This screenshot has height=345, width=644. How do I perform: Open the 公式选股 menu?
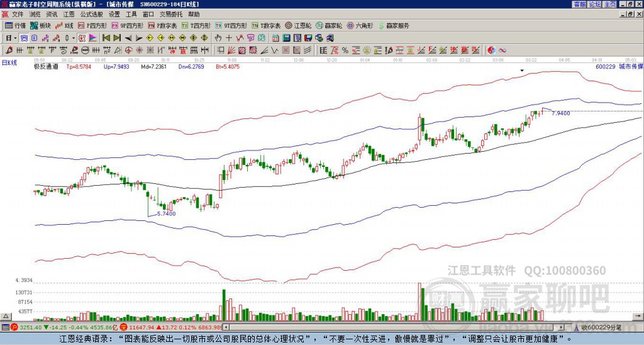pyautogui.click(x=92, y=14)
